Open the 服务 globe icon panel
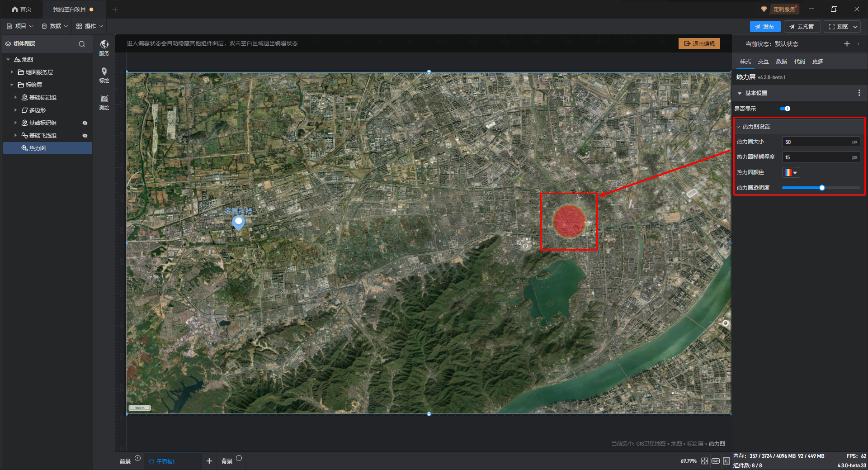This screenshot has height=470, width=868. pos(104,44)
